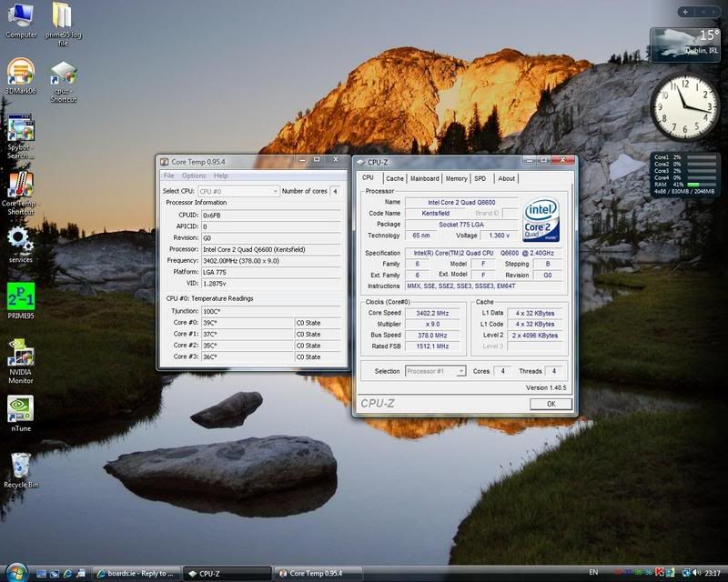Open the volume speaker tray icon

[x=696, y=573]
